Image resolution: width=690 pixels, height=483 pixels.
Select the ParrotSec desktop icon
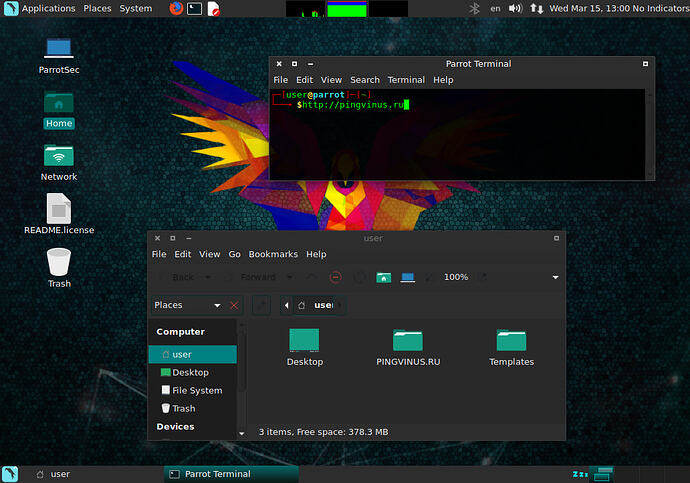(x=59, y=56)
